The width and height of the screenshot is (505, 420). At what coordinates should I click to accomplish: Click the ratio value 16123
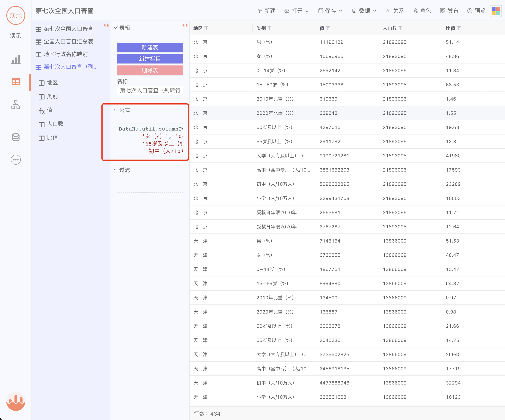(453, 397)
